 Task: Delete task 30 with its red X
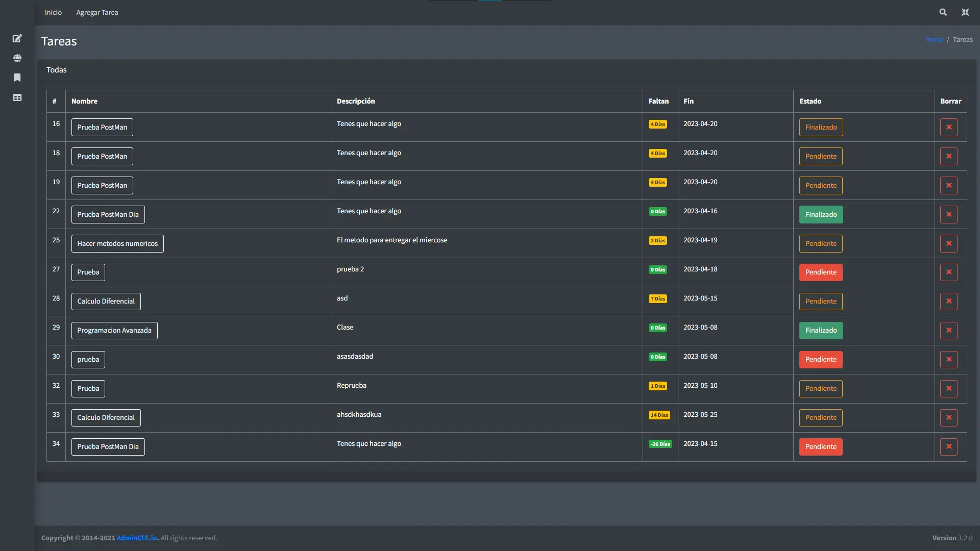tap(949, 359)
